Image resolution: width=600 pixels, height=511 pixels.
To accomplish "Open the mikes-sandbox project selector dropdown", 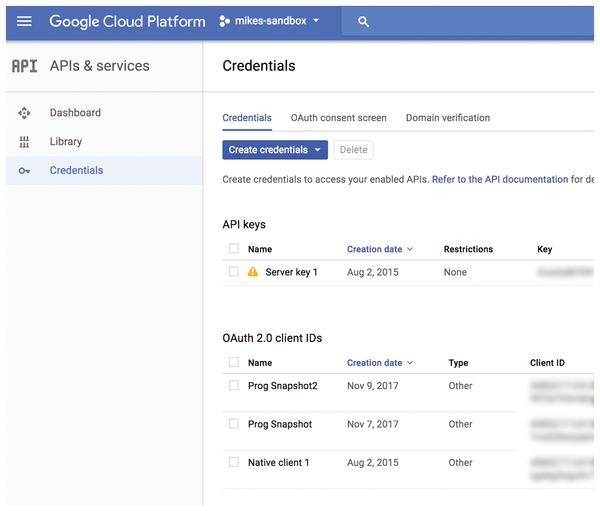I will pos(270,21).
